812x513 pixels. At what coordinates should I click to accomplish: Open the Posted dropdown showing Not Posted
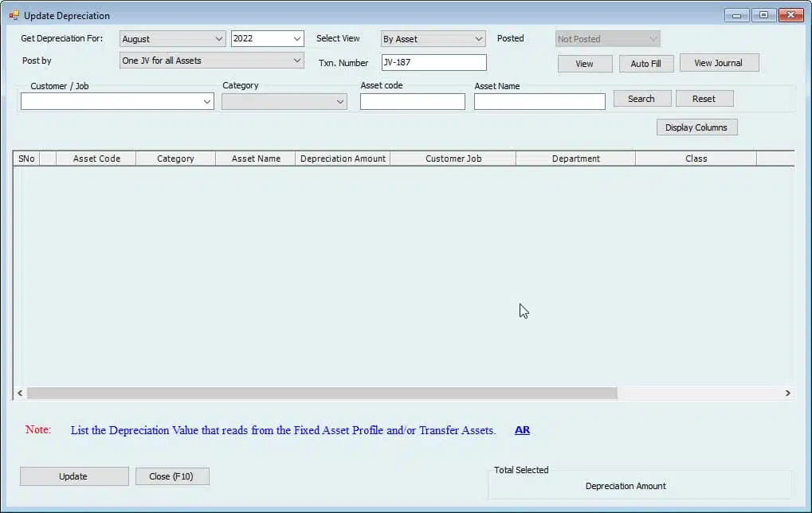pos(607,39)
